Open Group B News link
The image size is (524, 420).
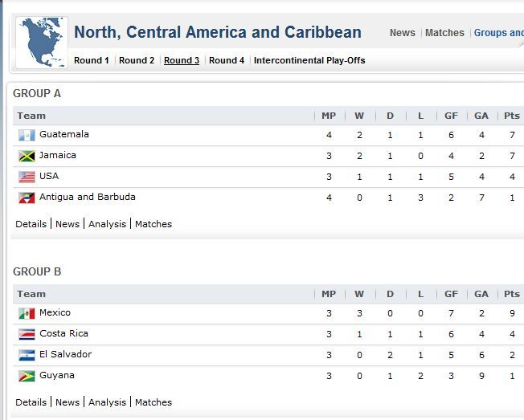click(x=68, y=402)
